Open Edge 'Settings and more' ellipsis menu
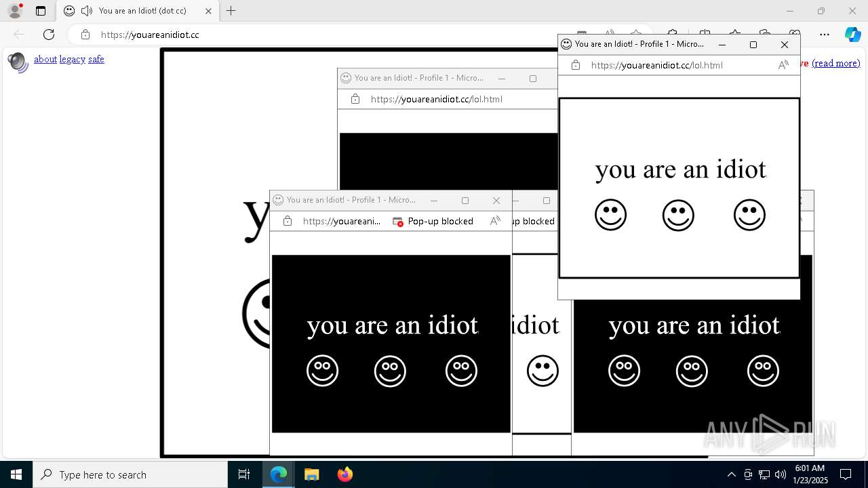The height and width of the screenshot is (488, 868). (825, 35)
